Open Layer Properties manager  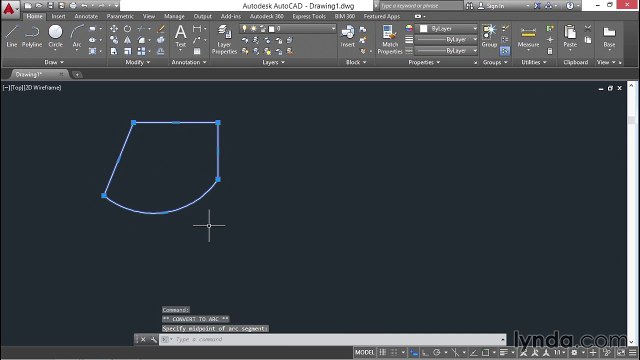pos(224,39)
